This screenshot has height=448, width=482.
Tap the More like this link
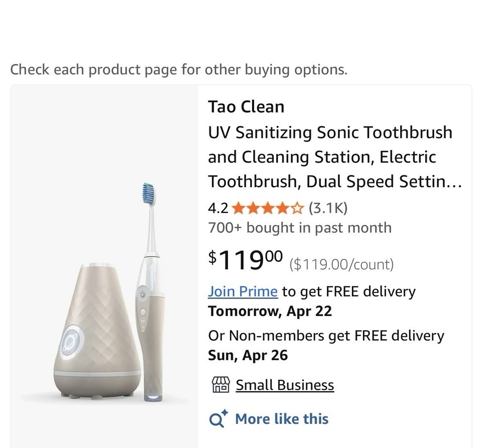tap(282, 419)
